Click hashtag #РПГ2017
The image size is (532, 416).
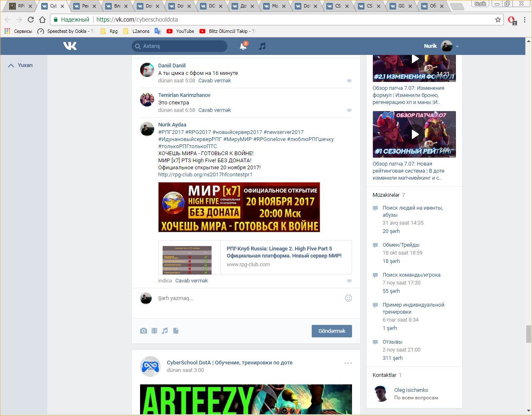pyautogui.click(x=171, y=132)
